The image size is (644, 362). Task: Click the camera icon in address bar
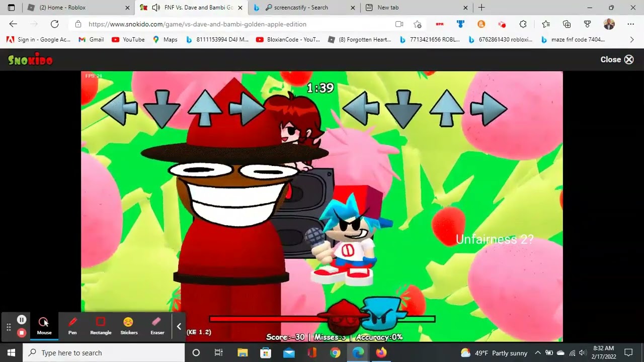point(399,24)
